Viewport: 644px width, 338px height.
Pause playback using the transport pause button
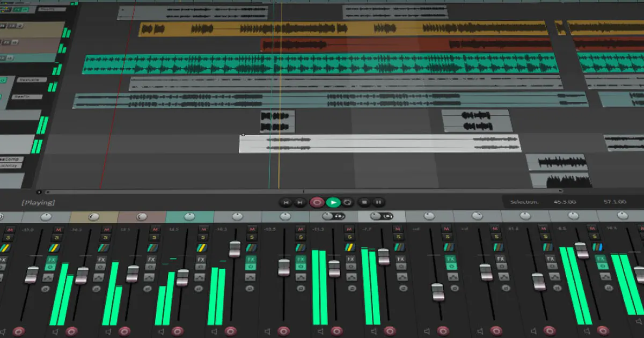point(378,202)
